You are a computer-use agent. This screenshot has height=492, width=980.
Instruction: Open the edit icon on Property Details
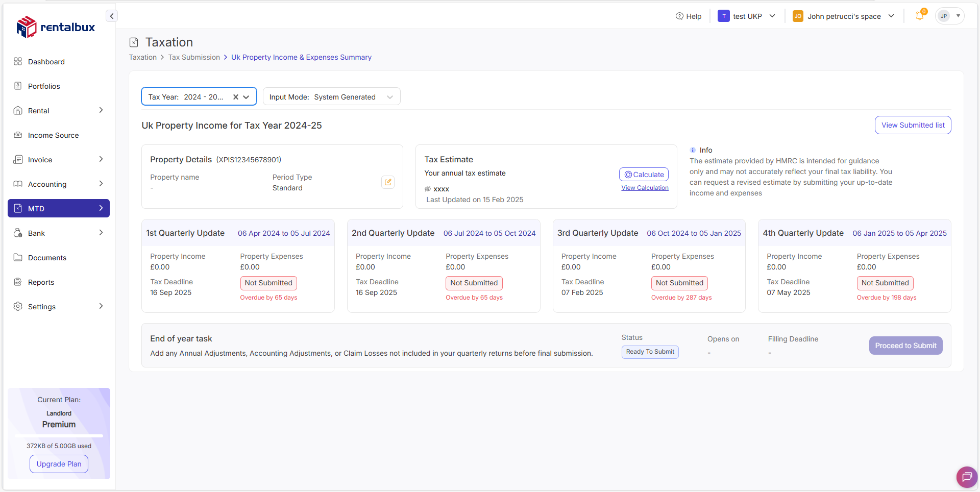[x=388, y=182]
